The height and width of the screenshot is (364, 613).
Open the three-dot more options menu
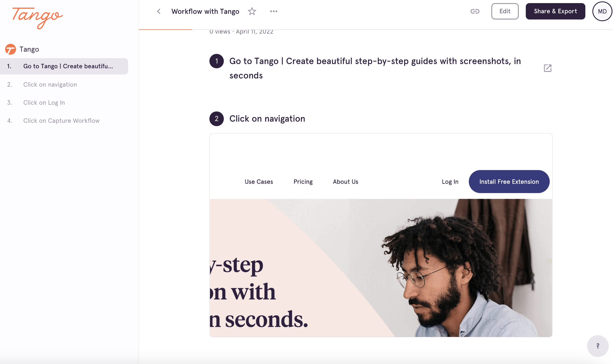pyautogui.click(x=273, y=11)
